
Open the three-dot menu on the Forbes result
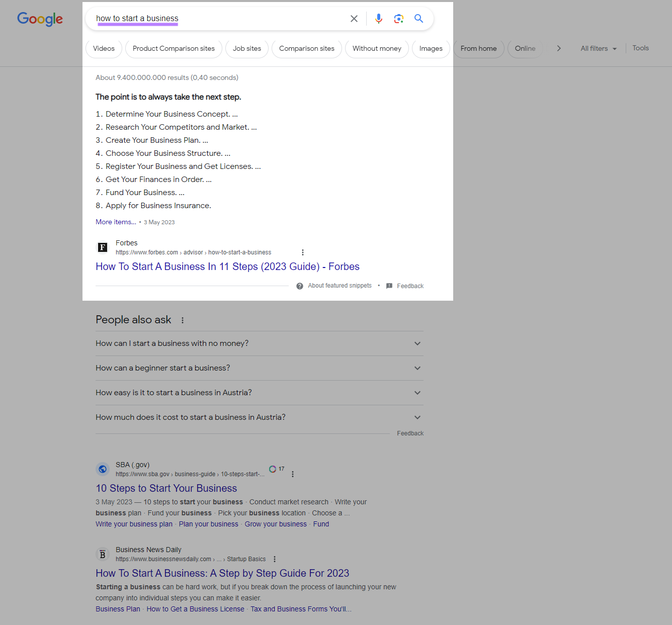[x=302, y=252]
